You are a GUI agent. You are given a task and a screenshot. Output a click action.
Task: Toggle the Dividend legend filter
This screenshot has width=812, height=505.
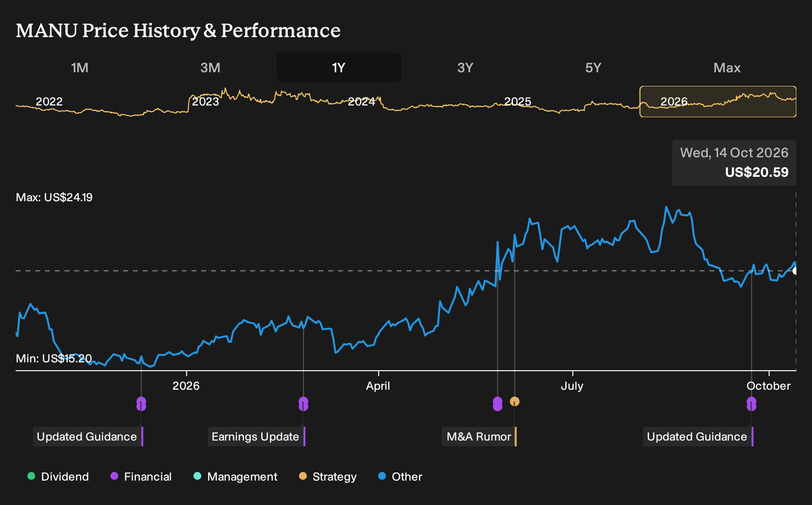[x=58, y=477]
